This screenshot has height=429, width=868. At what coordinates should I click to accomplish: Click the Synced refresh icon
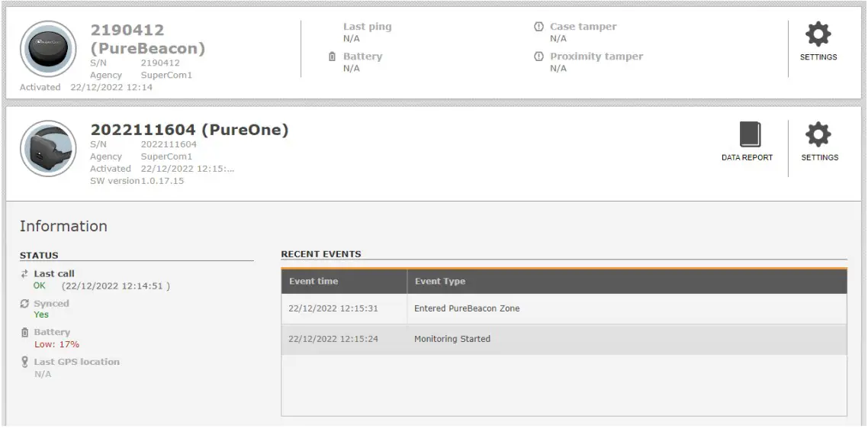[24, 304]
